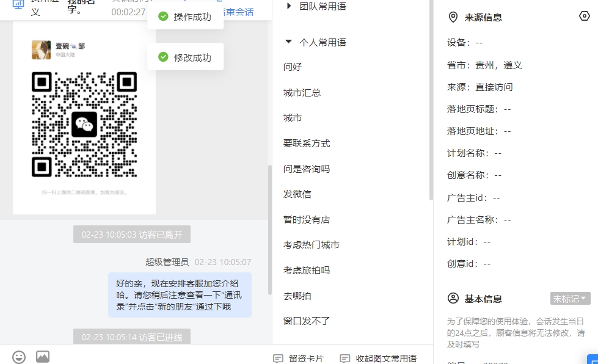This screenshot has width=598, height=364.
Task: Click the 落地页标题 field
Action: tap(479, 109)
